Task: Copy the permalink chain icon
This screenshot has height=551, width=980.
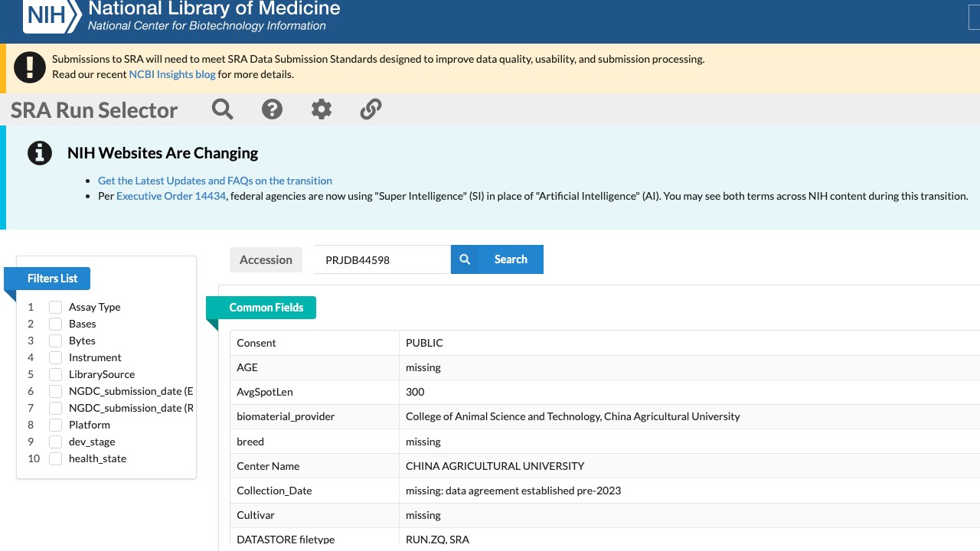Action: [371, 109]
